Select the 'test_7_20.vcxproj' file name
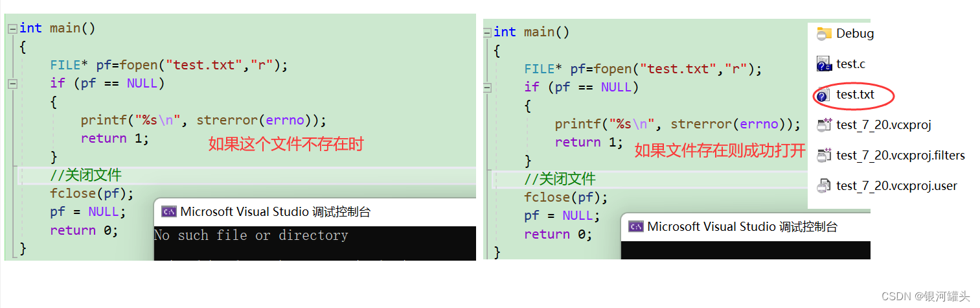The width and height of the screenshot is (980, 308). click(883, 125)
